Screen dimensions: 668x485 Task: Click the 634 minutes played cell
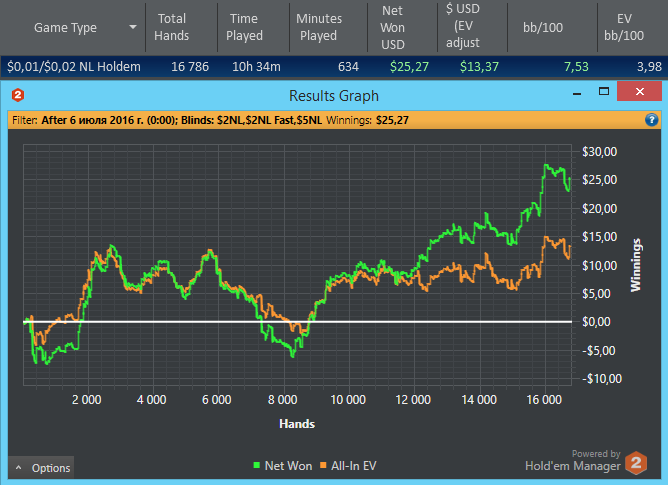click(x=348, y=67)
